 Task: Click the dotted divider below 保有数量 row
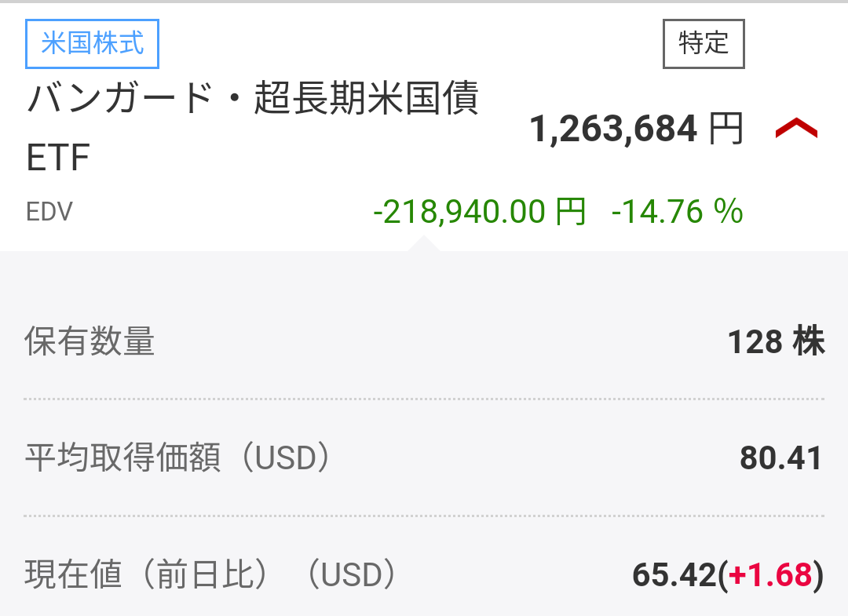(424, 399)
